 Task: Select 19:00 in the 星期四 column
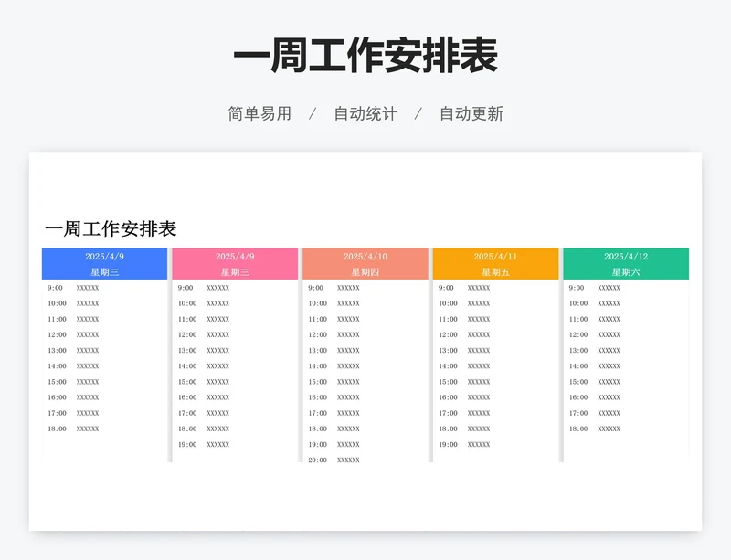317,444
